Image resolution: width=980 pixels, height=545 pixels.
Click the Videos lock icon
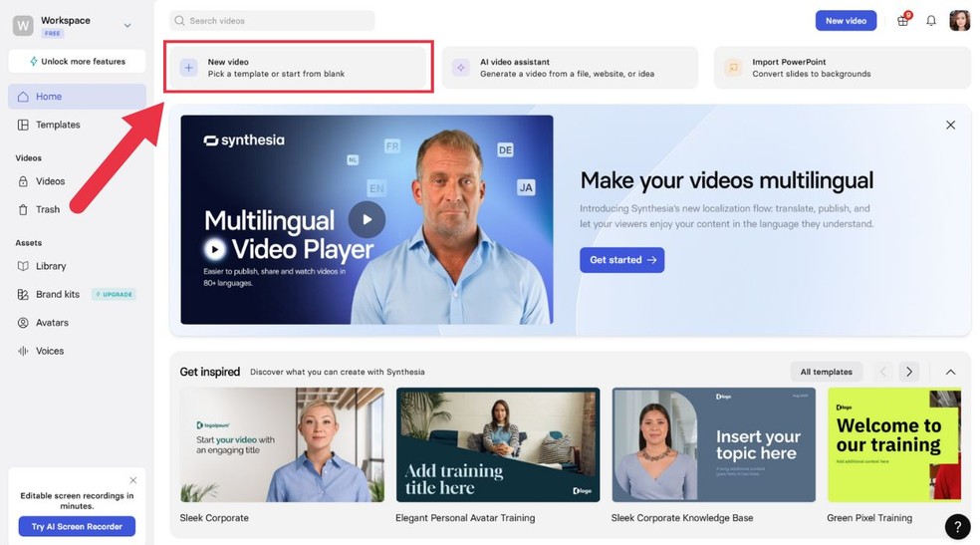(23, 181)
